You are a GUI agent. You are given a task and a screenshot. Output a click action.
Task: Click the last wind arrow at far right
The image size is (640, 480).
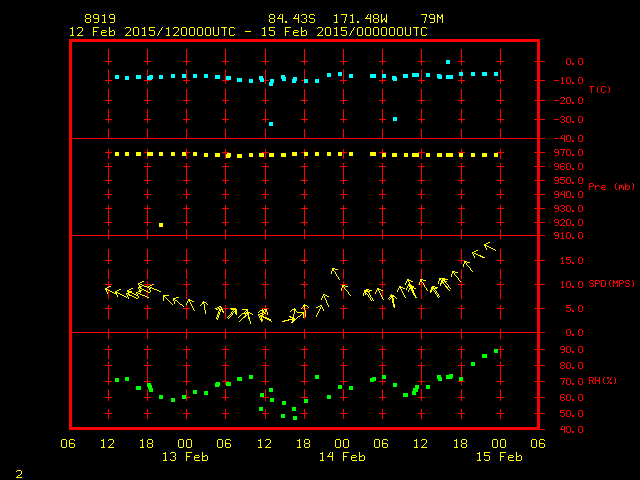pyautogui.click(x=489, y=246)
